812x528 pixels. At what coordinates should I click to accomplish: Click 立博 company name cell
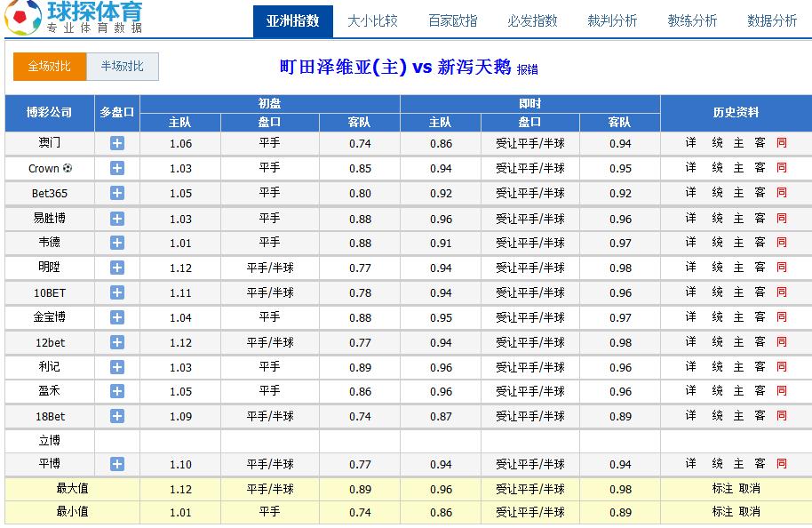50,440
